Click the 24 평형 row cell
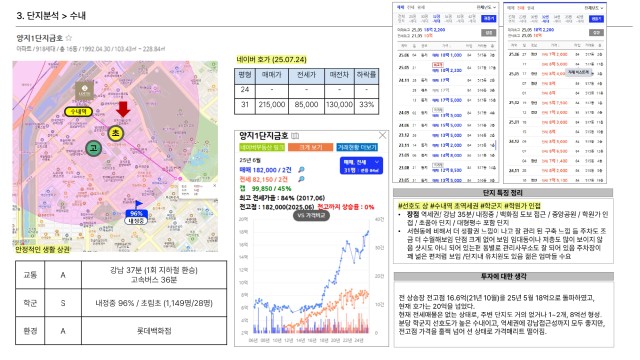Image resolution: width=640 pixels, height=360 pixels. point(244,90)
